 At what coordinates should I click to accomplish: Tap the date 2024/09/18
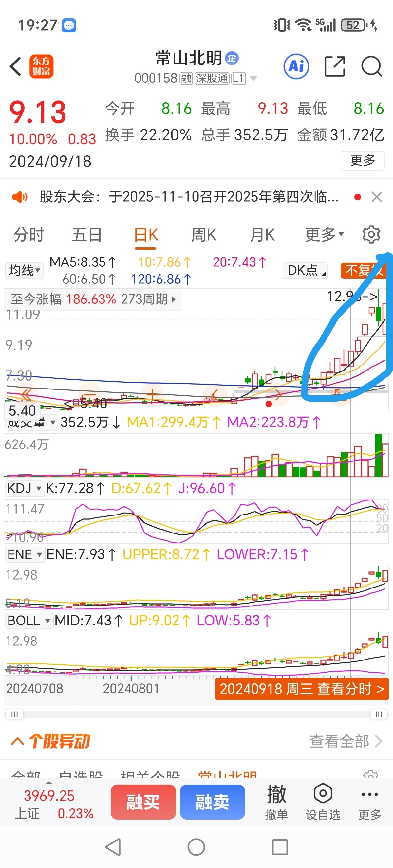(x=50, y=161)
